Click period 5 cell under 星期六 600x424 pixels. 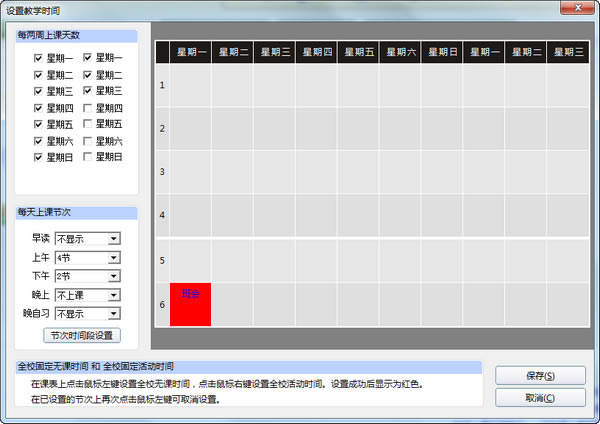click(x=399, y=260)
